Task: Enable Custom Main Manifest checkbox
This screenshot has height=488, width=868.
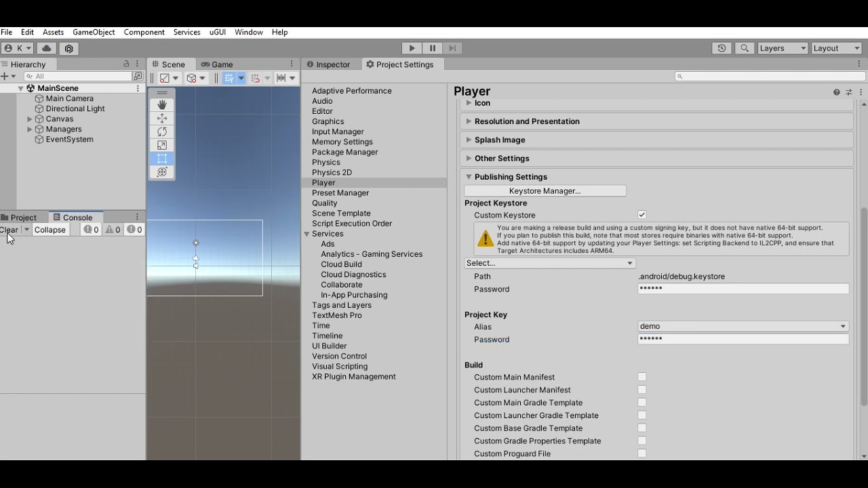Action: pos(642,377)
